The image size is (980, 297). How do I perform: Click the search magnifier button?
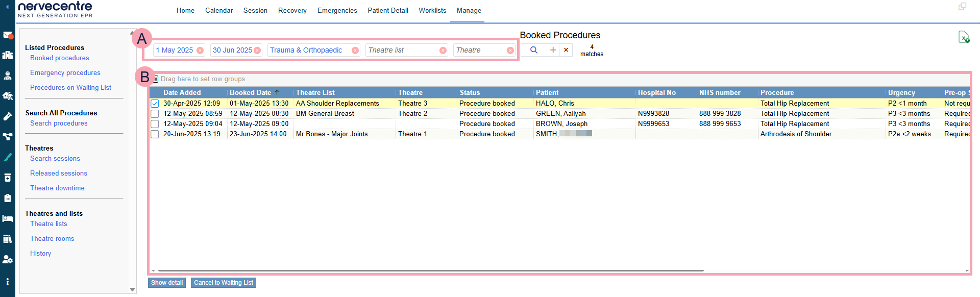coord(533,50)
